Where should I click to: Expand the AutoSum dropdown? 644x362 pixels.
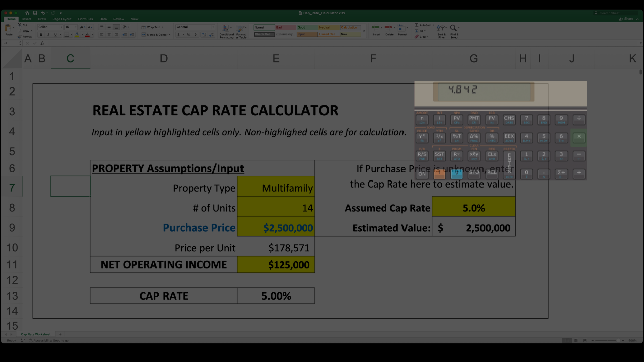coord(434,25)
